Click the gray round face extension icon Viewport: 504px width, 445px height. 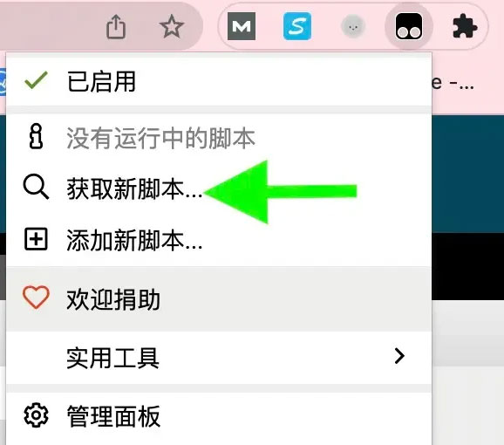353,26
